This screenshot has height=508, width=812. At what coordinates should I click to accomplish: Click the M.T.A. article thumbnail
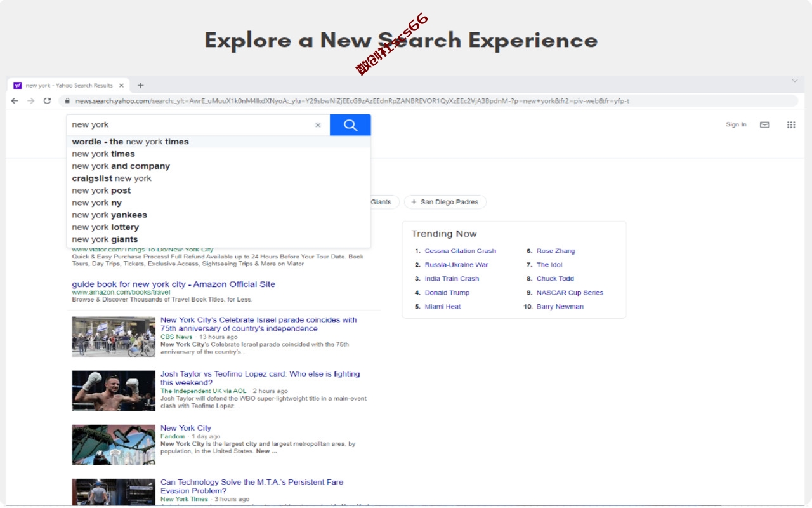[x=114, y=492]
